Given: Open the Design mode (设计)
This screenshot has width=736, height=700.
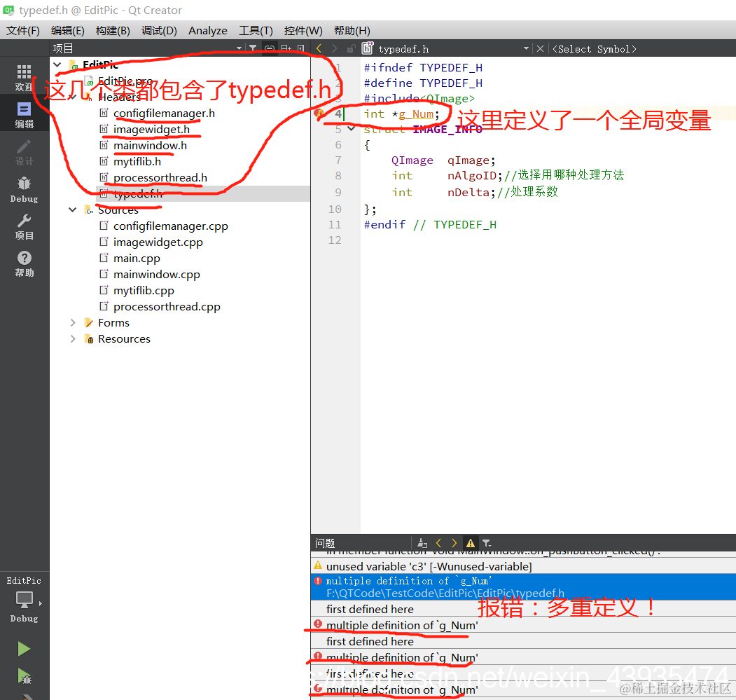Looking at the screenshot, I should (x=24, y=152).
